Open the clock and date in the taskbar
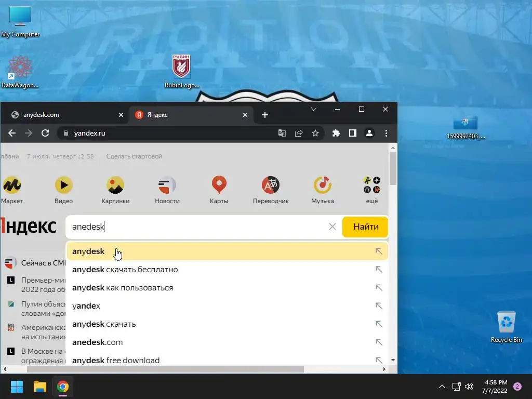Image resolution: width=532 pixels, height=399 pixels. pos(495,387)
